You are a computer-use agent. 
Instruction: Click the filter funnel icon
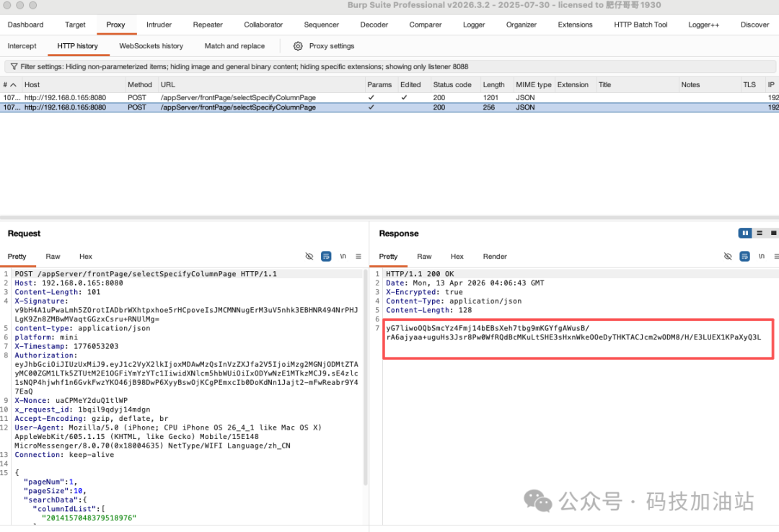coord(14,66)
